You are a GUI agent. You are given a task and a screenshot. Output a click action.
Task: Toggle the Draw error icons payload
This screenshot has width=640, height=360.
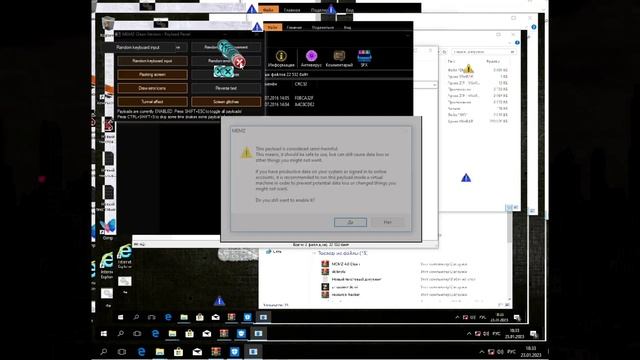click(x=152, y=88)
